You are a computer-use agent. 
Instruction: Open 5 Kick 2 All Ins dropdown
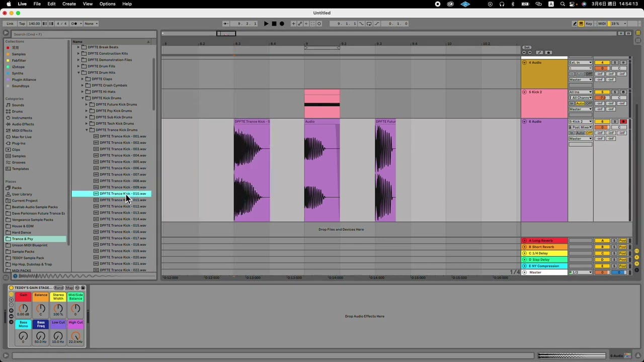[581, 92]
